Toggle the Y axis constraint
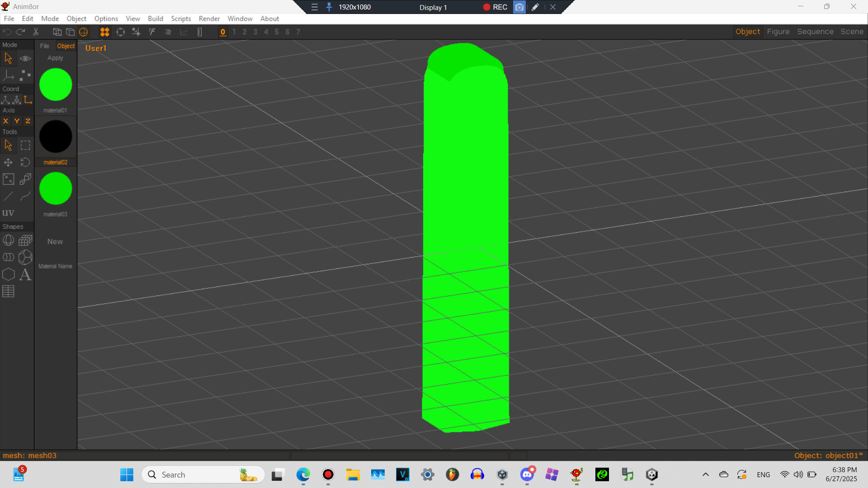 [x=16, y=121]
